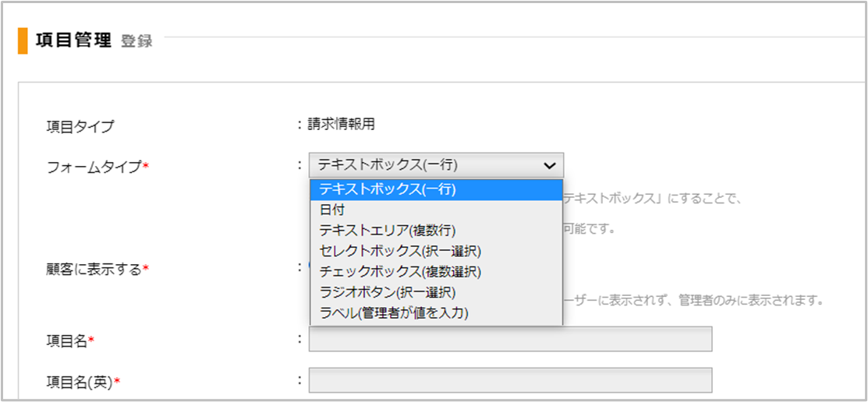
Task: Pick テキストエリア(複数行) from the list
Action: (387, 230)
